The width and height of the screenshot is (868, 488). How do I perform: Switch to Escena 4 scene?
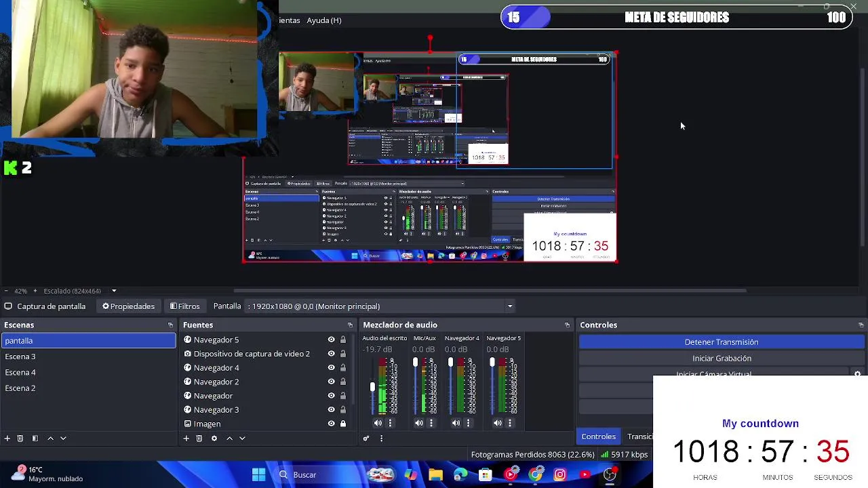click(89, 372)
